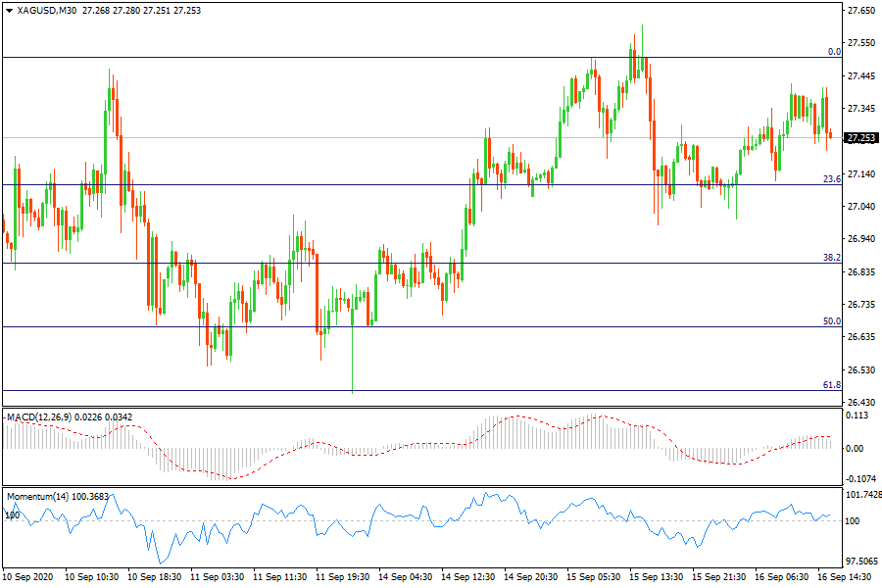Select the Fibonacci 50.0 level label
Image resolution: width=882 pixels, height=588 pixels.
click(831, 321)
